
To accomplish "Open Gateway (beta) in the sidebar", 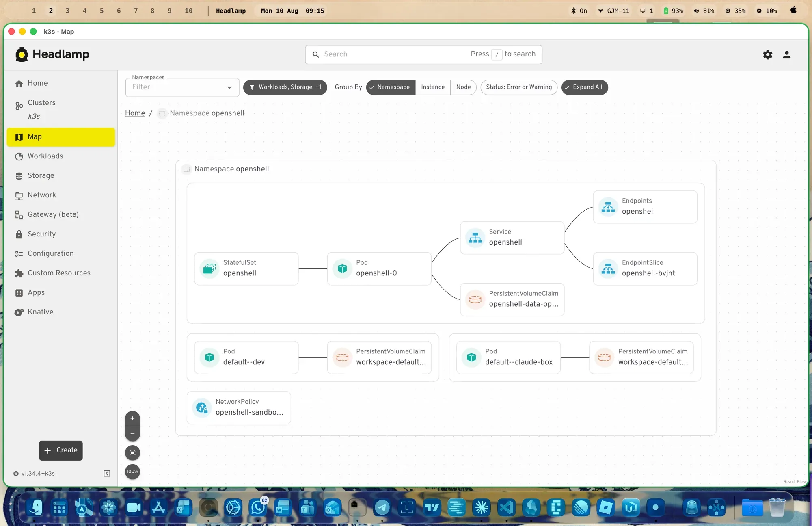I will point(61,215).
